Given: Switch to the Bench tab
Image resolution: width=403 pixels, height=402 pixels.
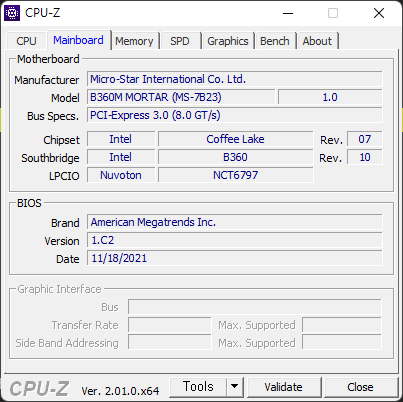Looking at the screenshot, I should (275, 41).
